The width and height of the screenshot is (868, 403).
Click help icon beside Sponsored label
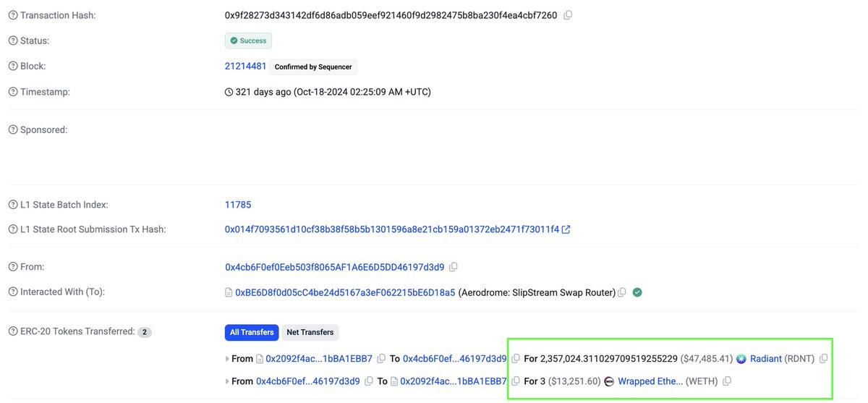click(12, 130)
